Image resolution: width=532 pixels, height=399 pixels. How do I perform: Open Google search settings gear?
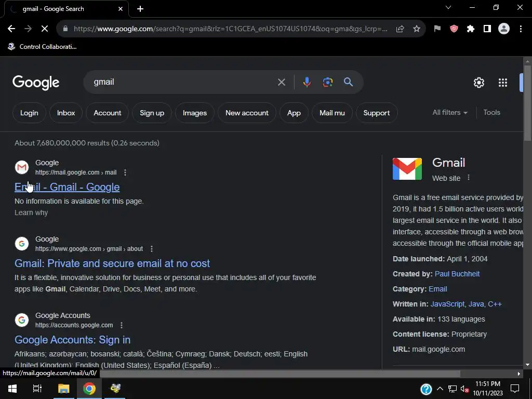[478, 83]
